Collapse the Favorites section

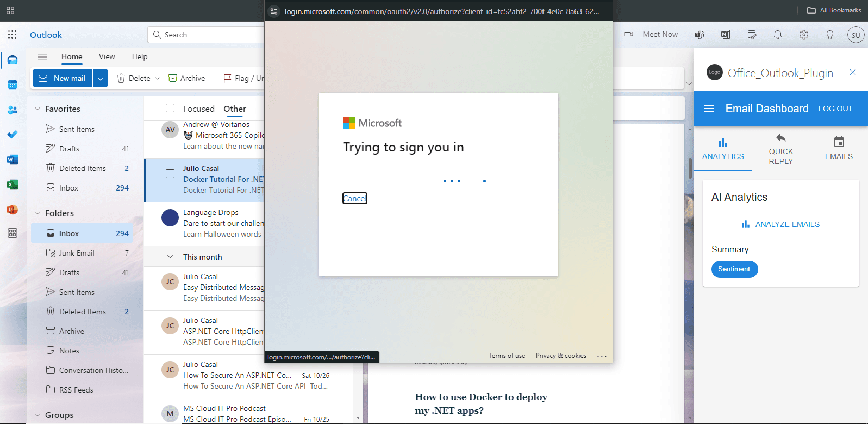point(38,109)
